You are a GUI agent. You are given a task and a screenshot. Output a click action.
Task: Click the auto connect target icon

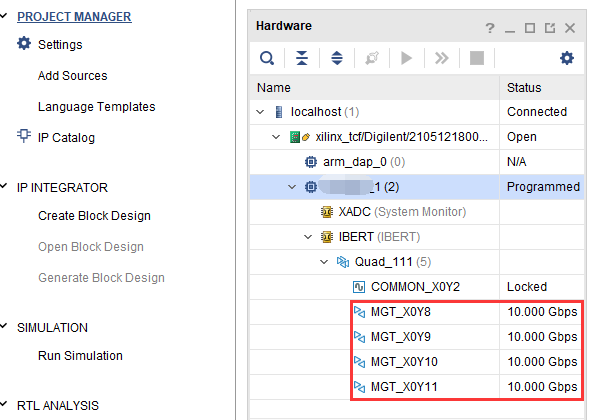click(372, 58)
